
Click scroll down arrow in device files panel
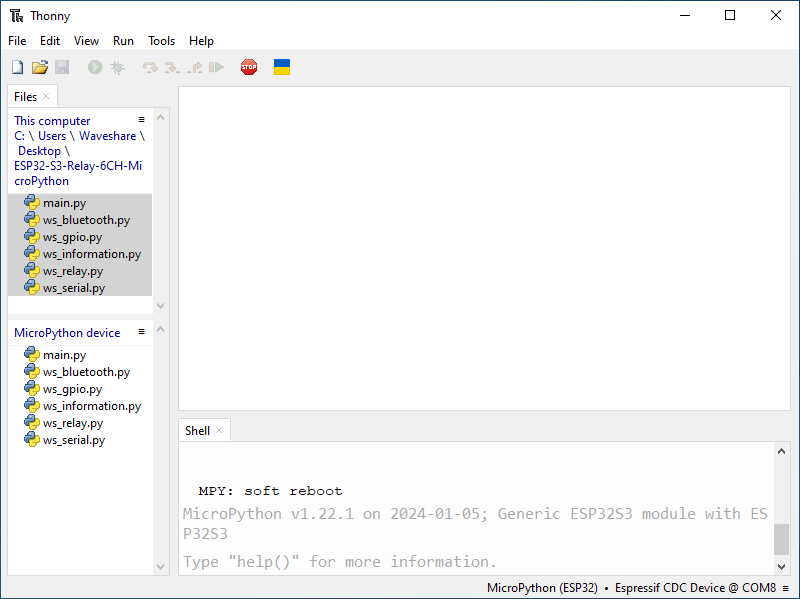coord(161,566)
